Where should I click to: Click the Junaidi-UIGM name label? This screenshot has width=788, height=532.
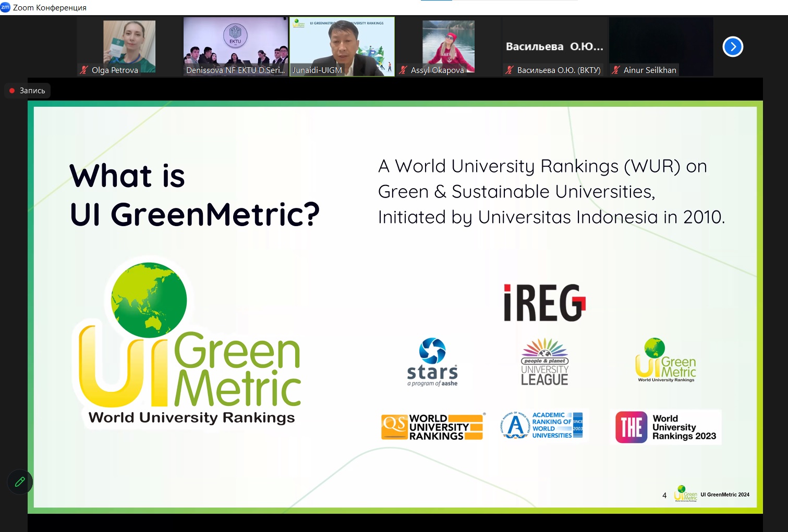[317, 70]
